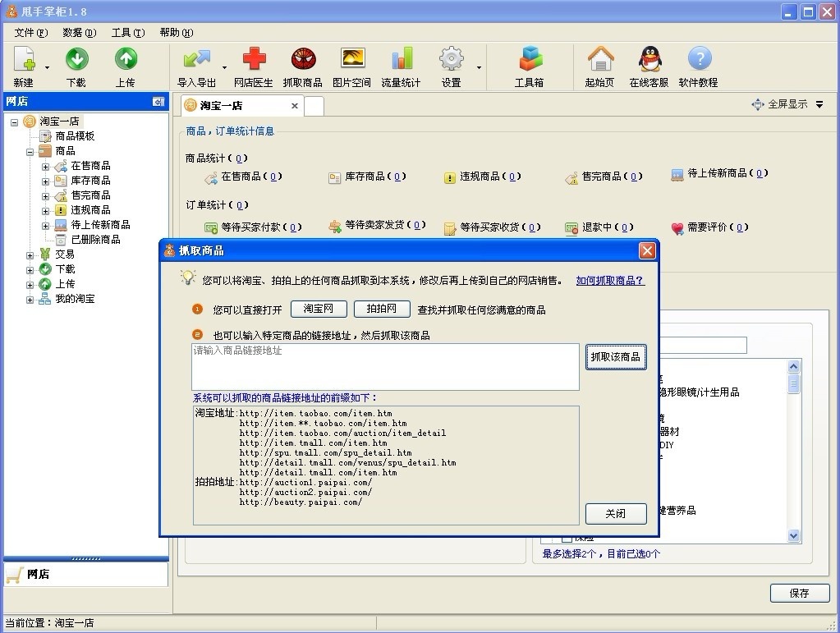This screenshot has height=633, width=840.
Task: Click 退款中 order icon
Action: pyautogui.click(x=571, y=228)
